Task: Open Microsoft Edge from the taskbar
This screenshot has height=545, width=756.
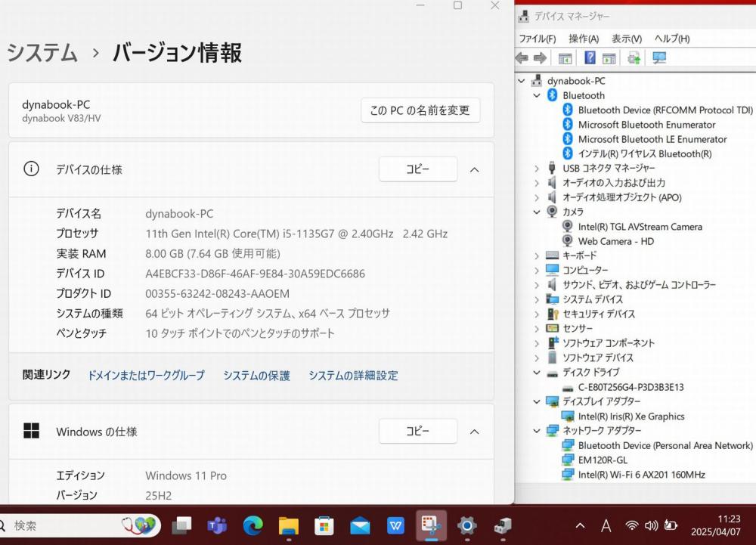Action: pos(253,525)
